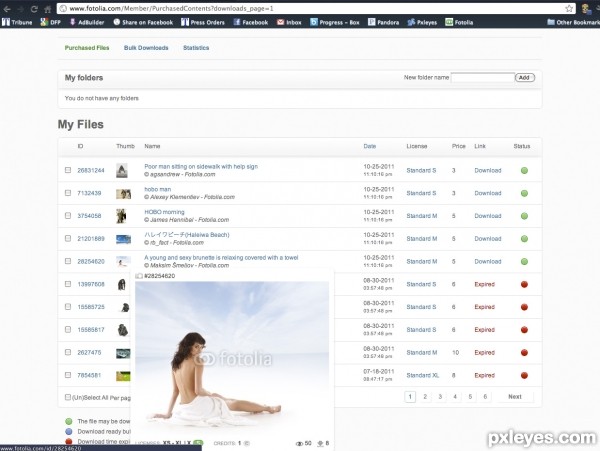This screenshot has height=451, width=600.
Task: Select checkbox for file 26831244
Action: [x=68, y=170]
